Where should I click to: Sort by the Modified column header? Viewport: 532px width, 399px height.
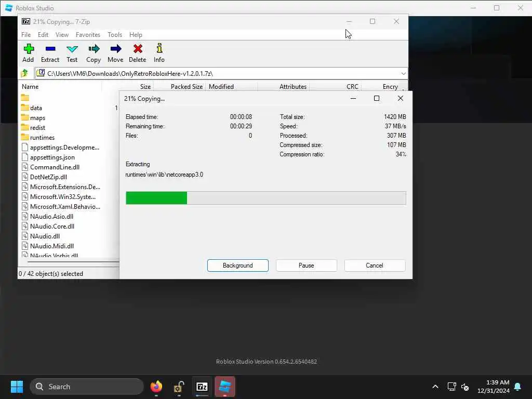pyautogui.click(x=221, y=87)
